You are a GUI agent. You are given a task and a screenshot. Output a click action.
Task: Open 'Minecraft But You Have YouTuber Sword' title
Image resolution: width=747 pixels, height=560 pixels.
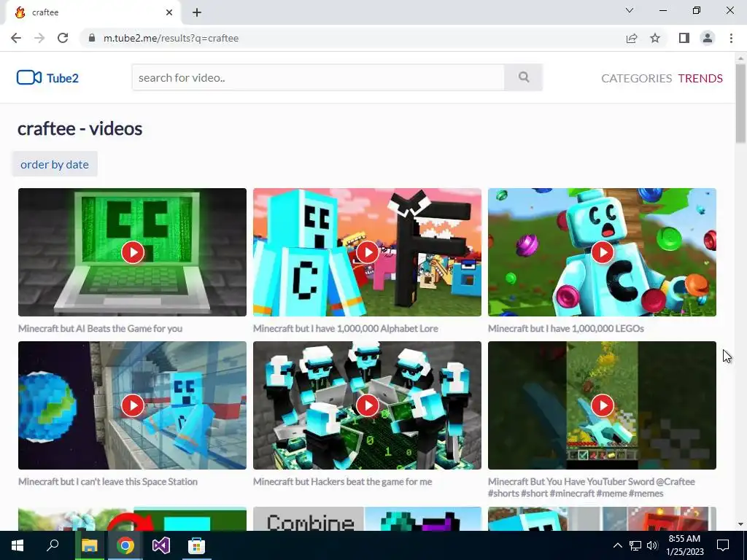591,487
